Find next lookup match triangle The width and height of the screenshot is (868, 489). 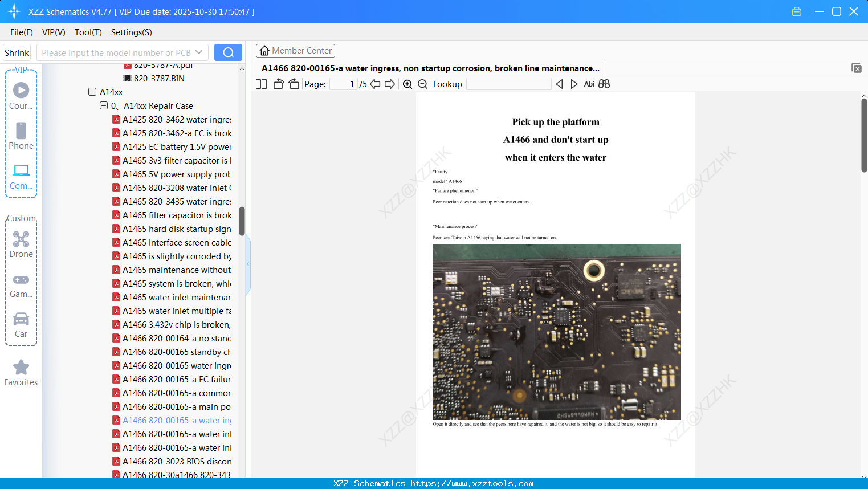click(x=574, y=84)
